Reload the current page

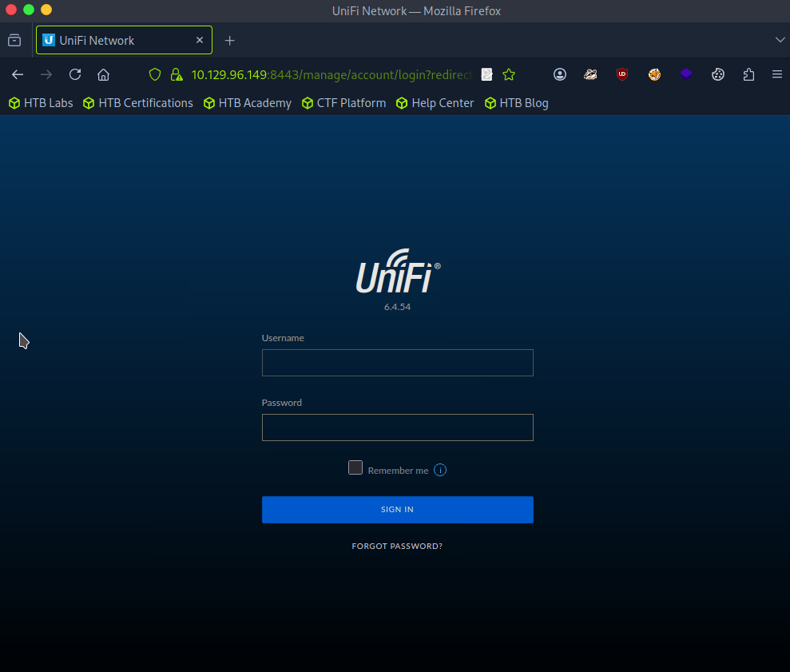click(x=75, y=74)
